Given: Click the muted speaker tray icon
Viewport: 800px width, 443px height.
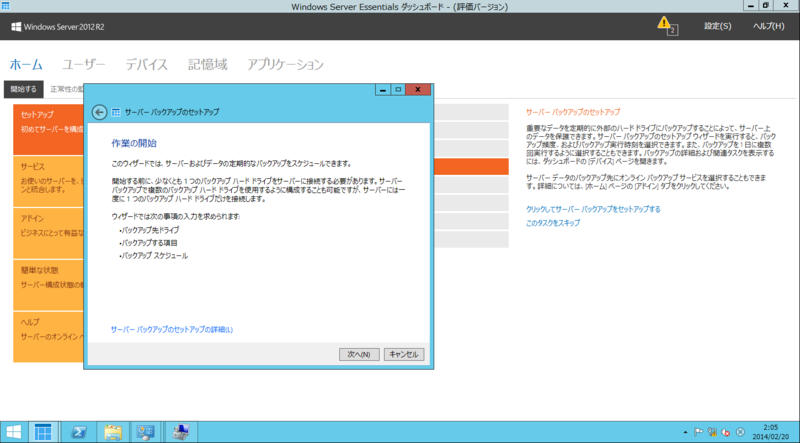Looking at the screenshot, I should (x=726, y=432).
